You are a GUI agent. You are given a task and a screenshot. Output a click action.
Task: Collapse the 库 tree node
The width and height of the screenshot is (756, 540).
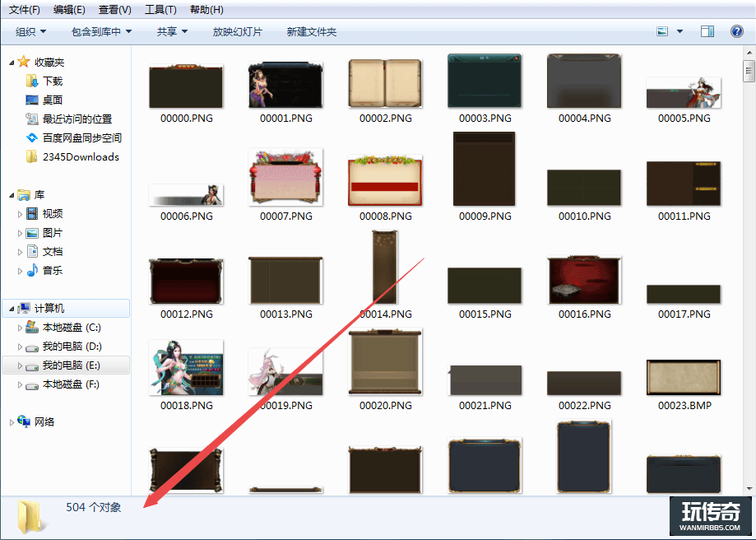[12, 195]
